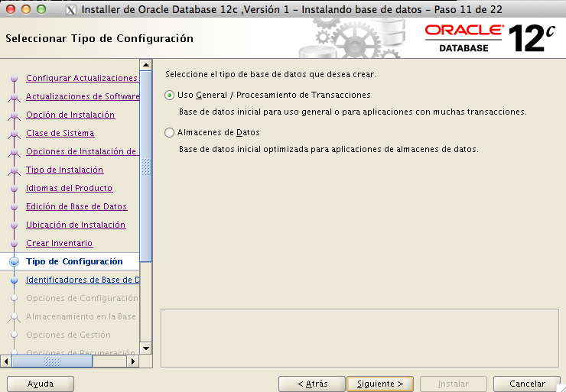Open Identificadores de Base de Datos step
Image resolution: width=566 pixels, height=392 pixels.
[x=83, y=280]
